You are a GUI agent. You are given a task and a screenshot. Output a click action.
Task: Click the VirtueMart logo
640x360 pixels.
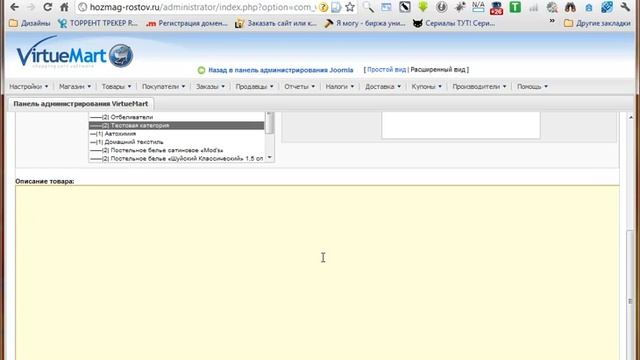(74, 53)
